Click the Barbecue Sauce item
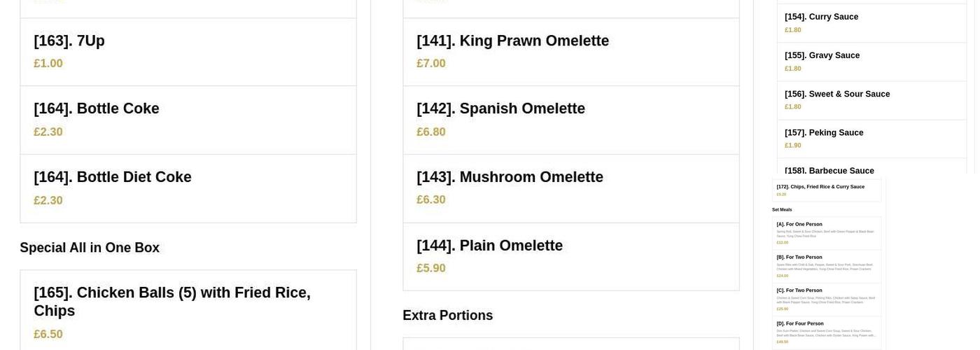The image size is (980, 350). [829, 170]
